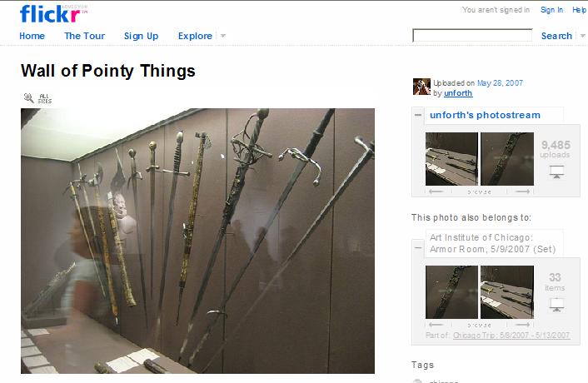
Task: Open the May 28, 2007 upload date link
Action: (500, 82)
